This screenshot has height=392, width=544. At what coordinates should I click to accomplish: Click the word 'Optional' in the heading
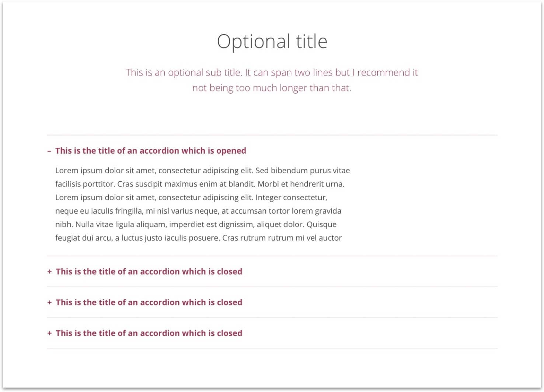pyautogui.click(x=253, y=42)
